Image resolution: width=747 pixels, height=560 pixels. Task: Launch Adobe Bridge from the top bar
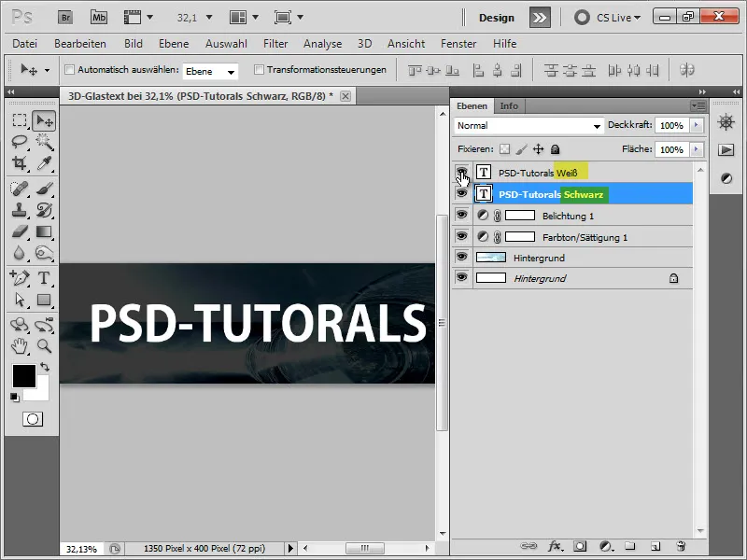click(x=66, y=17)
